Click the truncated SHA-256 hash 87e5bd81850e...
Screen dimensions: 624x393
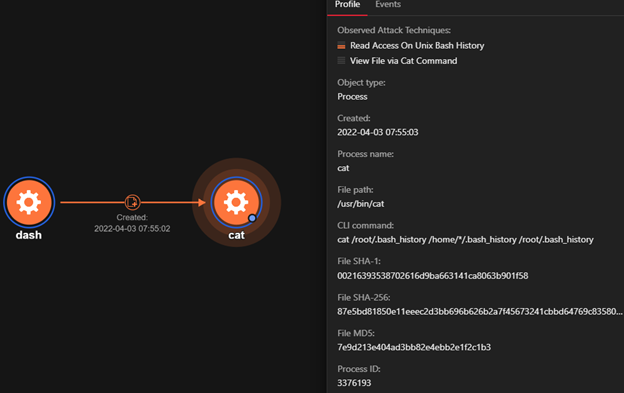click(x=480, y=311)
